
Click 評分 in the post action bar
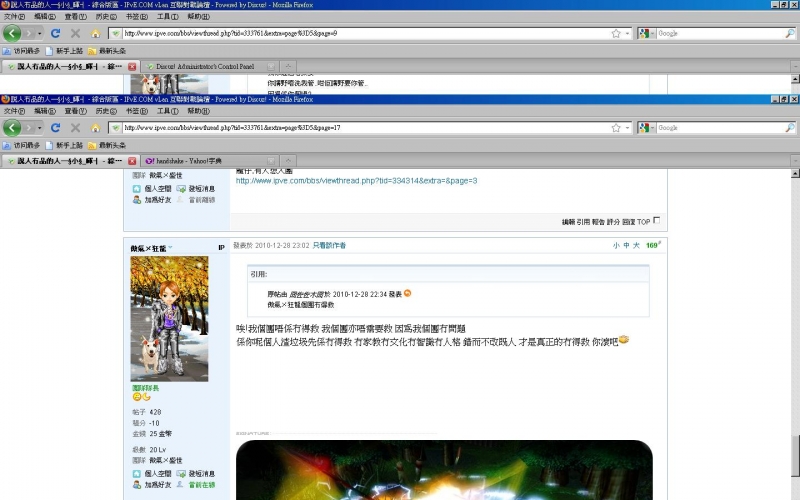tap(613, 222)
